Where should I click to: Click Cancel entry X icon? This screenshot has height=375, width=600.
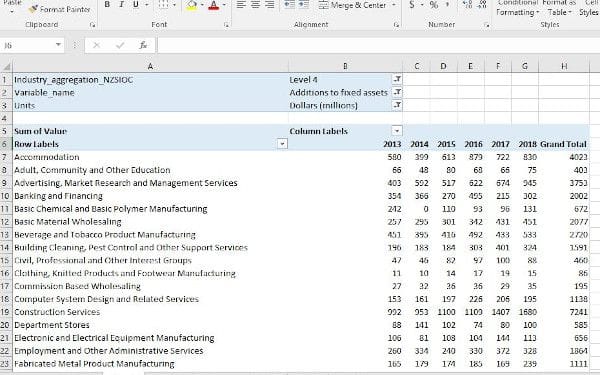(96, 45)
